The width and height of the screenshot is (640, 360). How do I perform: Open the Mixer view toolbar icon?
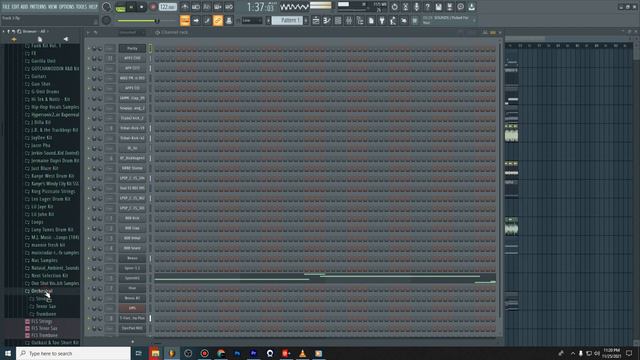(x=349, y=20)
